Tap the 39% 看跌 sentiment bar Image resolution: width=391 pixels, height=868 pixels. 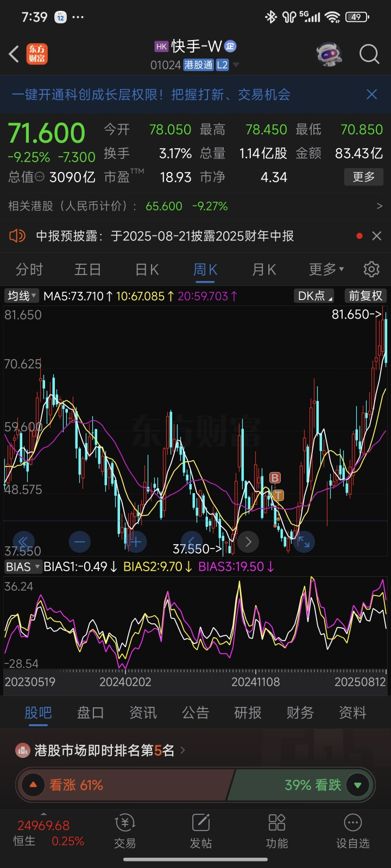300,785
